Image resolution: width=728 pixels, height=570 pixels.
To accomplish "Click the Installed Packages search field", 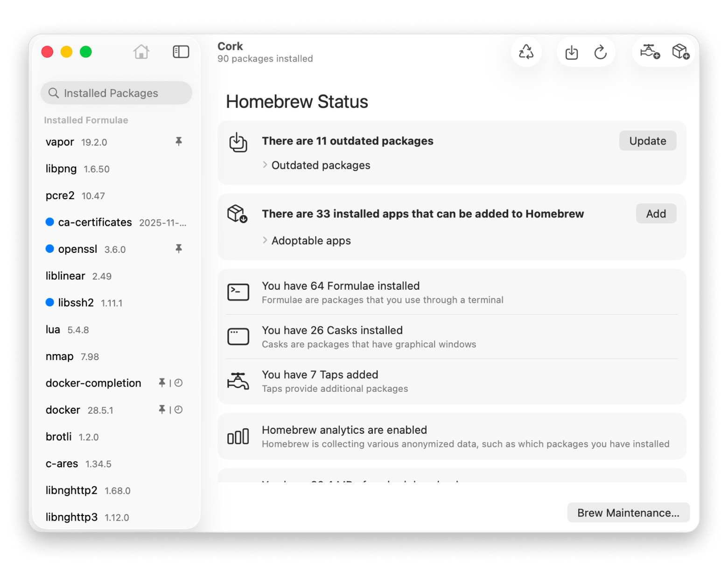I will 116,93.
